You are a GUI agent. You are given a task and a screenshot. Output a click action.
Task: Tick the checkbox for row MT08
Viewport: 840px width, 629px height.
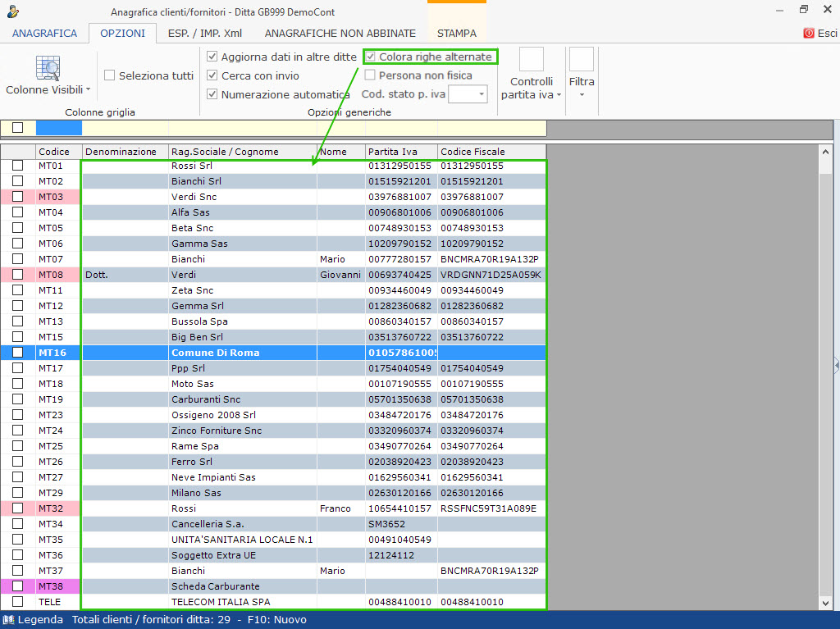(18, 275)
